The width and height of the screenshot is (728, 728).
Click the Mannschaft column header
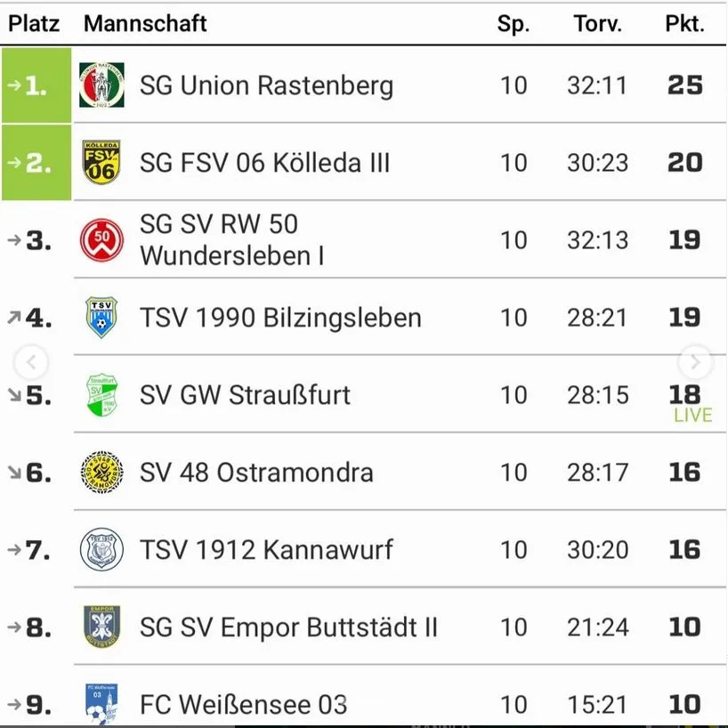click(x=145, y=24)
